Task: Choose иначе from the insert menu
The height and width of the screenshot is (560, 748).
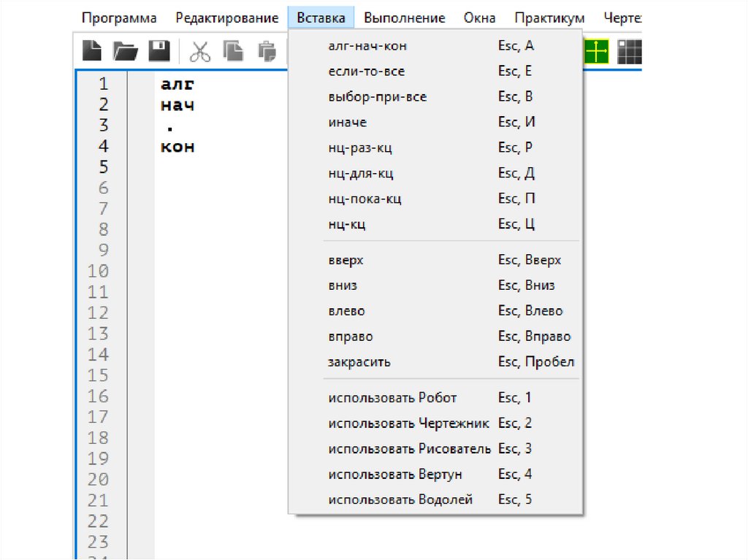Action: tap(435, 122)
